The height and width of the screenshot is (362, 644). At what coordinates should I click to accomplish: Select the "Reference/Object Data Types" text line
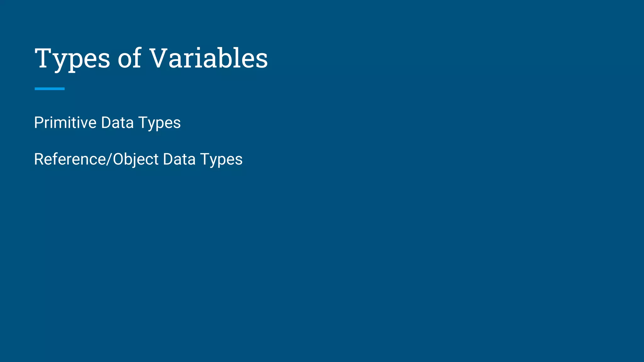tap(138, 159)
